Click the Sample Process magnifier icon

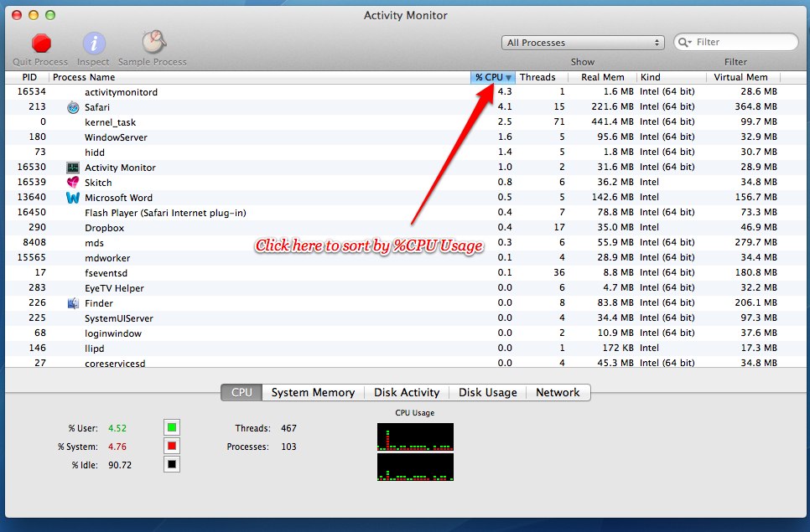coord(154,42)
